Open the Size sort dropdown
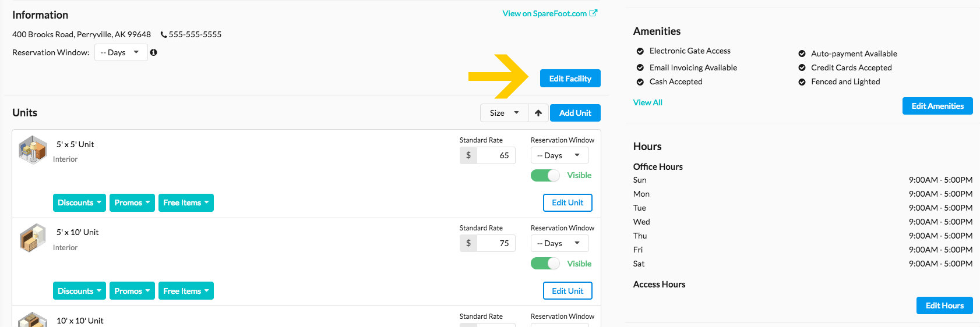Image resolution: width=980 pixels, height=327 pixels. pos(504,113)
